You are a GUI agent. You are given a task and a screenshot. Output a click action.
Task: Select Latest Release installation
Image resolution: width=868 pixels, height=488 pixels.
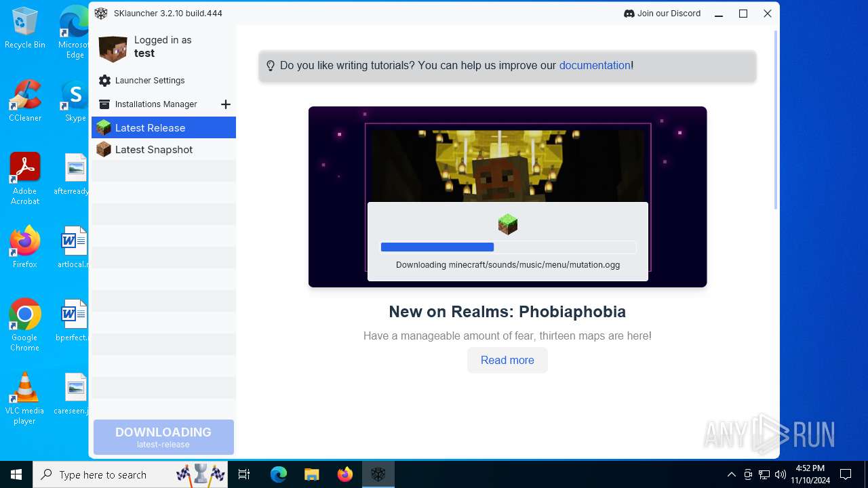click(x=163, y=127)
